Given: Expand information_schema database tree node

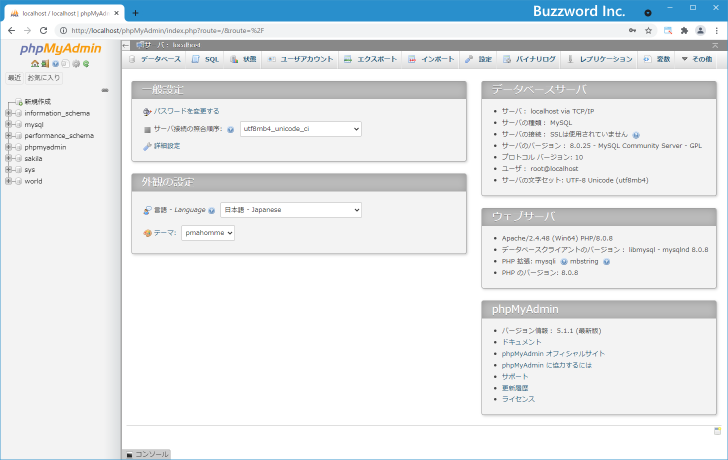Looking at the screenshot, I should (x=8, y=113).
